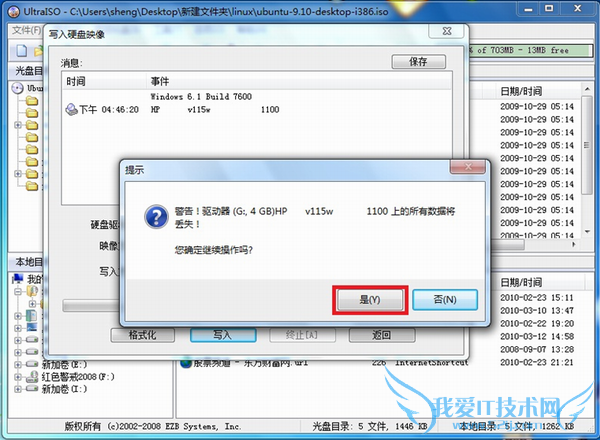Select the 2010-03-10 13:47 file row
The width and height of the screenshot is (600, 440).
(537, 311)
